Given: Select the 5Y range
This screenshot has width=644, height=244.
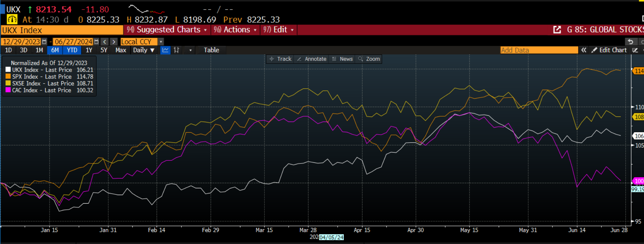Looking at the screenshot, I should click(x=104, y=50).
